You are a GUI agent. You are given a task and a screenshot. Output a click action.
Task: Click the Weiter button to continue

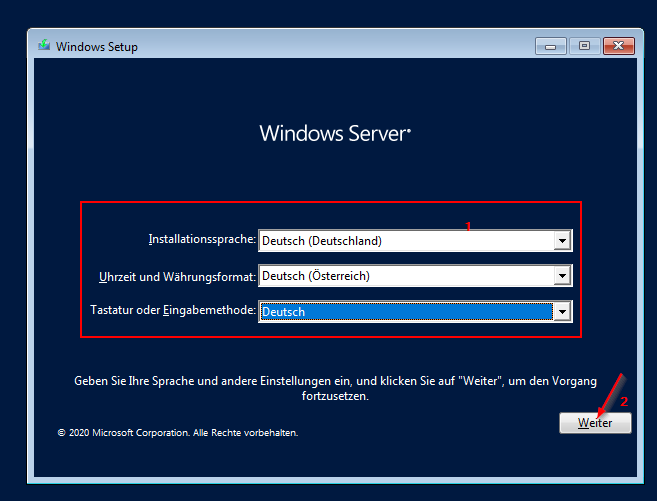click(595, 423)
